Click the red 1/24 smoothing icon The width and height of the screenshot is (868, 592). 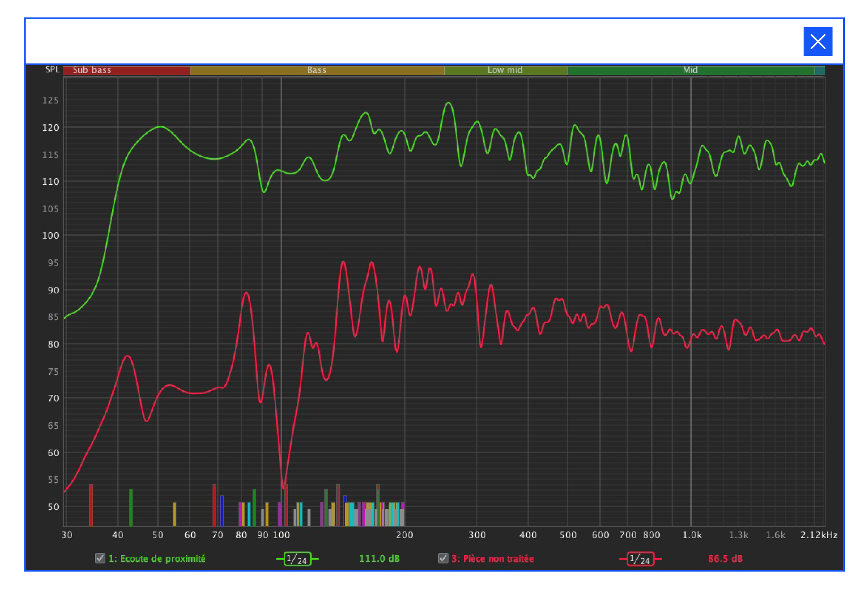[640, 559]
